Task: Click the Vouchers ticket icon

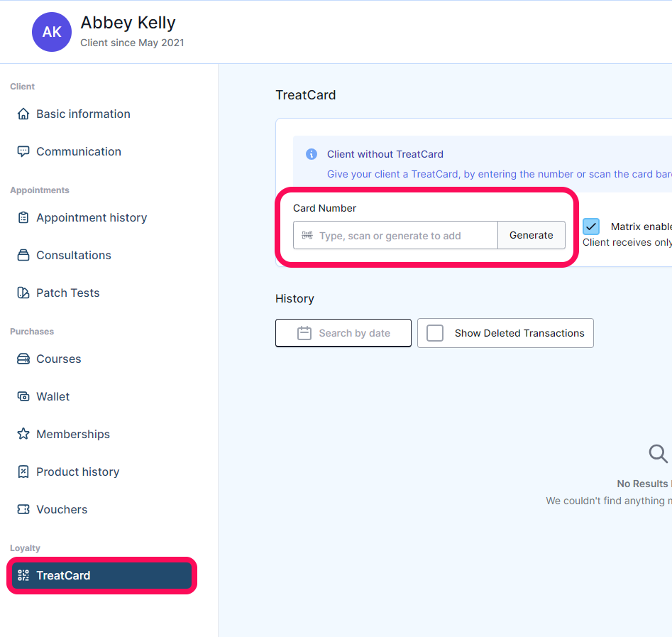Action: [x=23, y=509]
